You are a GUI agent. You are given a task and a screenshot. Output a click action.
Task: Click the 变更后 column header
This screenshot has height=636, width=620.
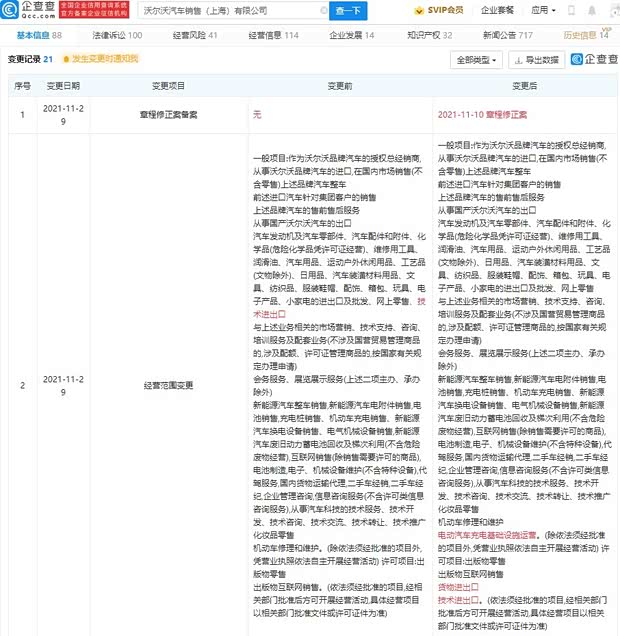coord(525,86)
